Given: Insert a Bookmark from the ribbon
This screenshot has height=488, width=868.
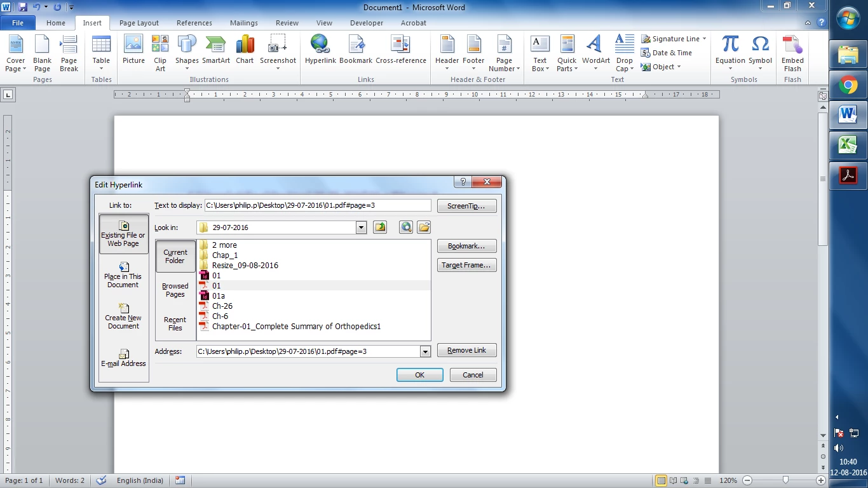Looking at the screenshot, I should pyautogui.click(x=356, y=51).
